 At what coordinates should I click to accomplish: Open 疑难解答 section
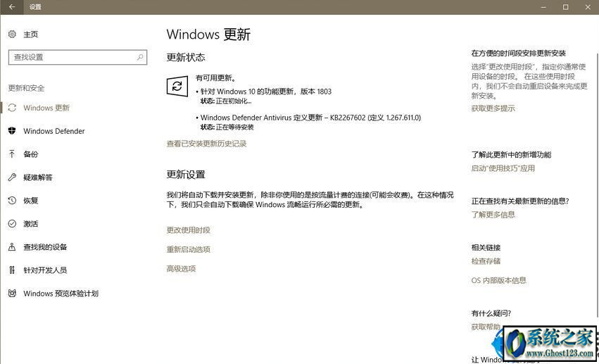point(37,177)
